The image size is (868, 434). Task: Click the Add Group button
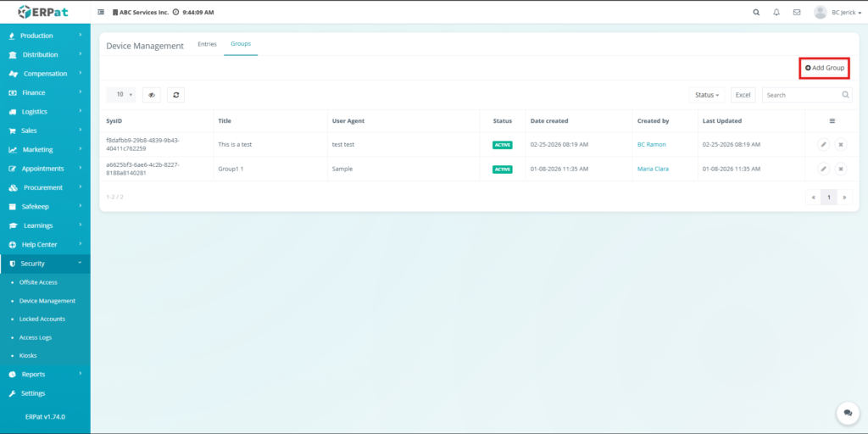825,68
